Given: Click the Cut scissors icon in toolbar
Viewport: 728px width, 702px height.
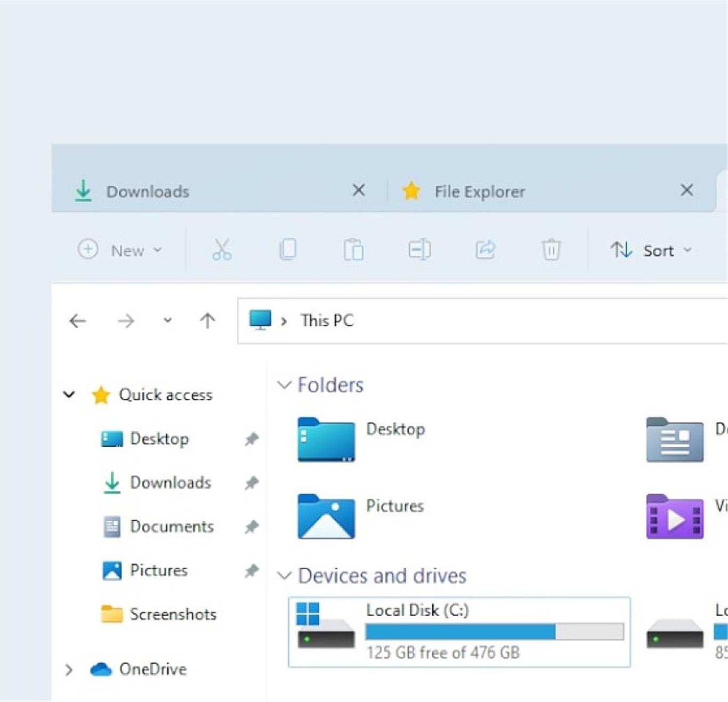Looking at the screenshot, I should [x=222, y=249].
